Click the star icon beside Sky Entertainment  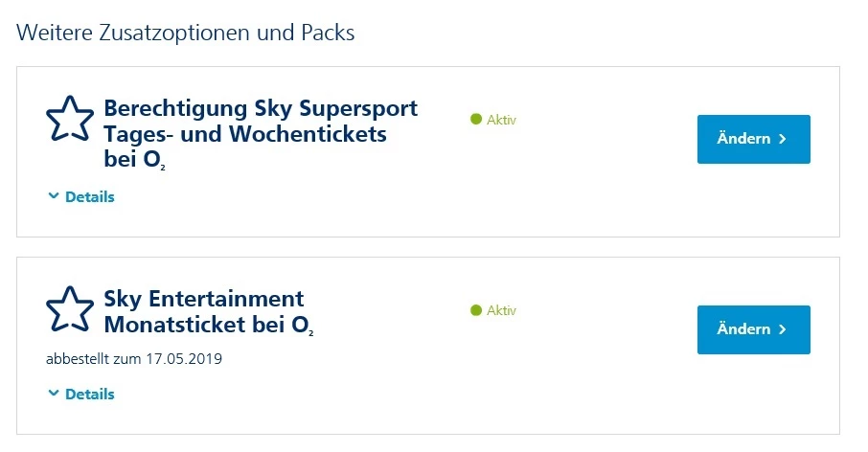pos(70,308)
